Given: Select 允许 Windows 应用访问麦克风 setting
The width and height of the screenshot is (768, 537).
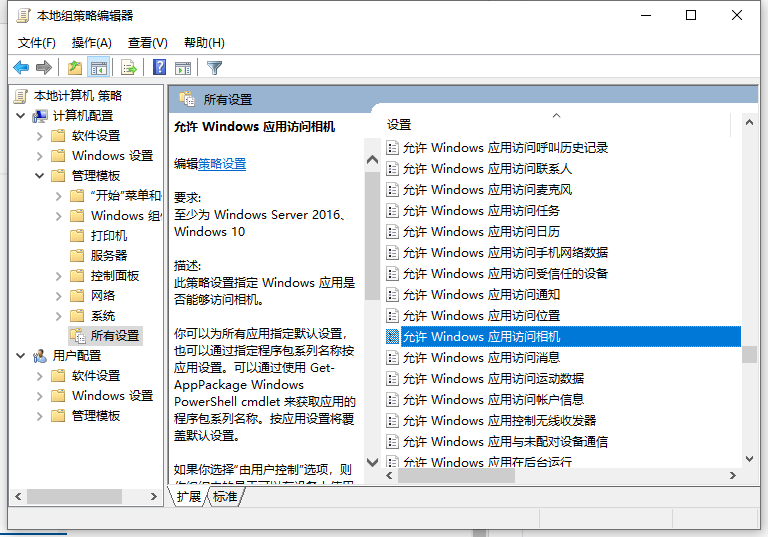Looking at the screenshot, I should [487, 190].
